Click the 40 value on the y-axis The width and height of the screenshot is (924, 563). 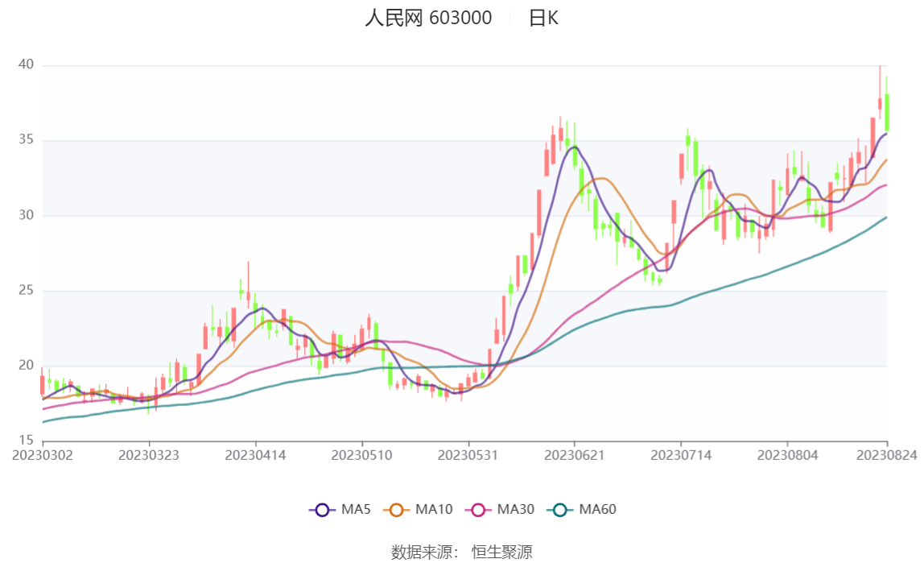click(x=27, y=65)
